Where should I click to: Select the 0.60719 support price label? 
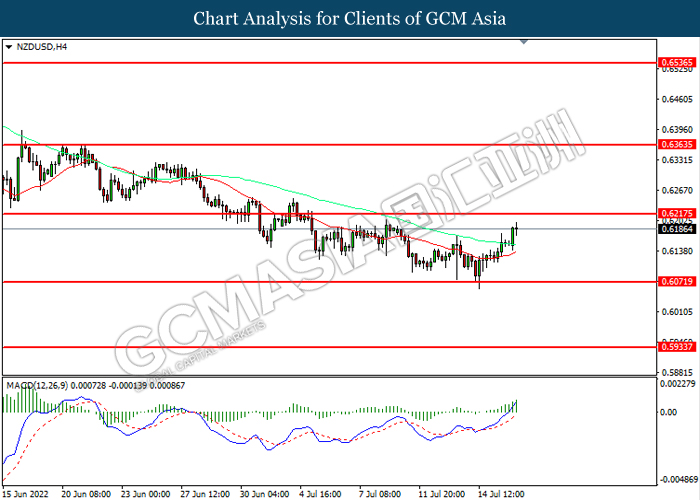click(x=677, y=281)
